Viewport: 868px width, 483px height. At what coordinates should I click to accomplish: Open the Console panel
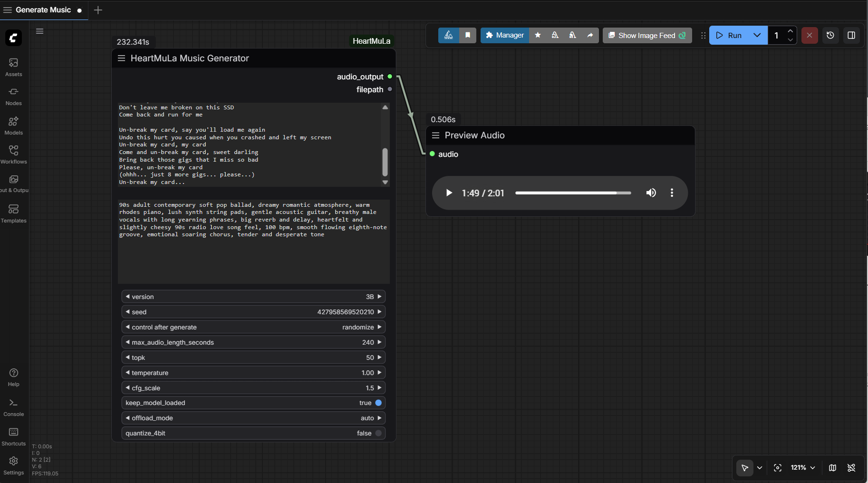tap(13, 407)
